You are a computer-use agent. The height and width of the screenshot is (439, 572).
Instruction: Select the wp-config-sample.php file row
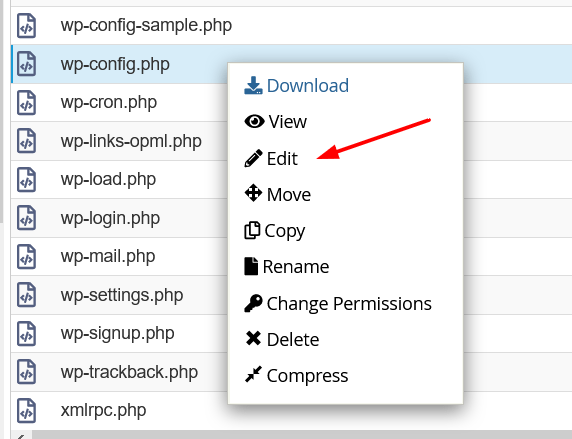291,26
